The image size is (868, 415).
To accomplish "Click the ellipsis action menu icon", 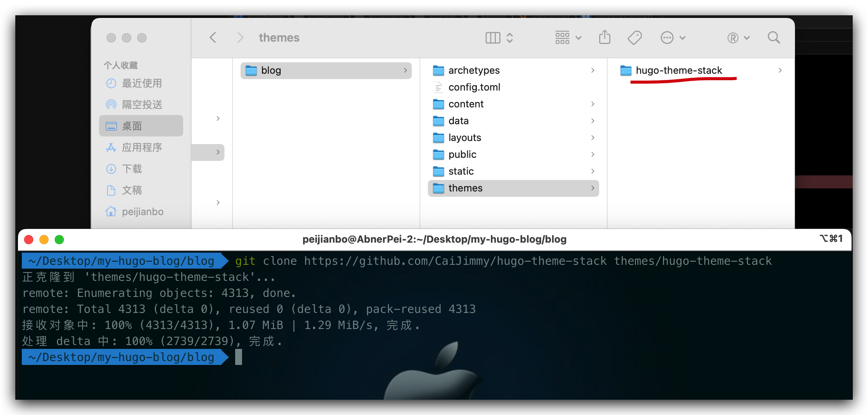I will point(667,38).
